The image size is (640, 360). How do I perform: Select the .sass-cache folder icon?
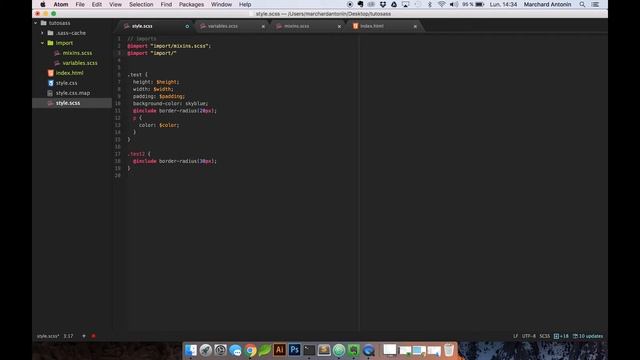[x=50, y=33]
